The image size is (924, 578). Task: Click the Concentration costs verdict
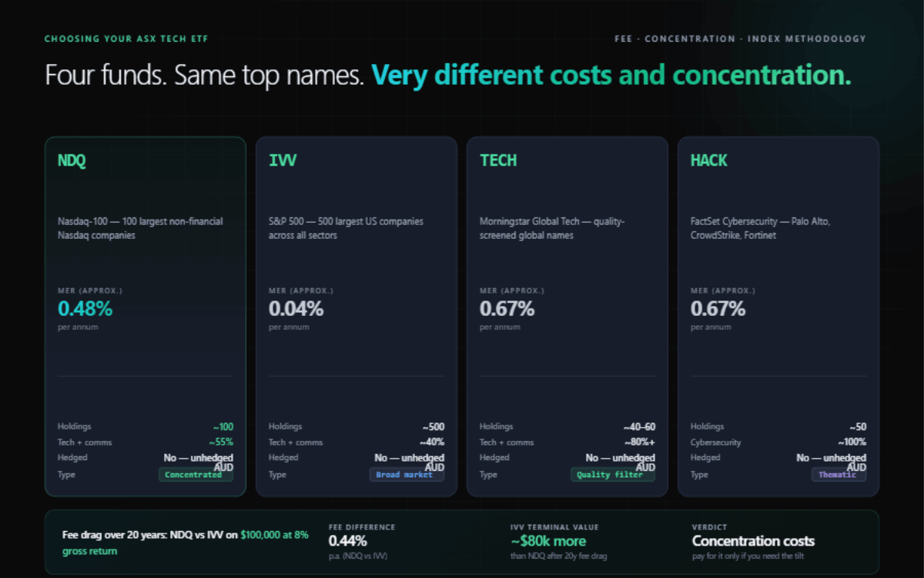click(753, 541)
